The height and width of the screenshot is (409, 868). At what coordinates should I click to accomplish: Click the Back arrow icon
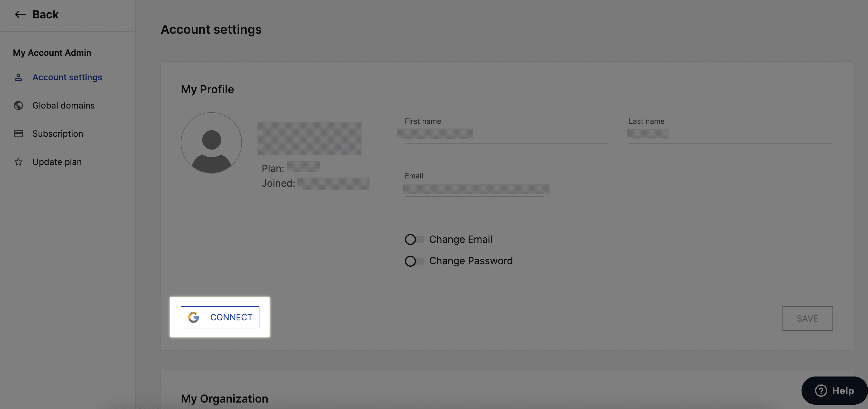20,14
